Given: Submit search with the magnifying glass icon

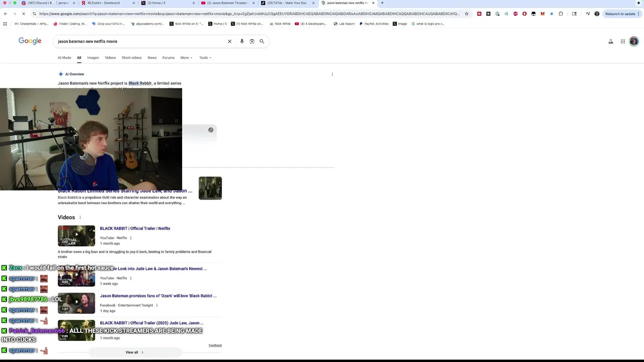Looking at the screenshot, I should point(262,41).
